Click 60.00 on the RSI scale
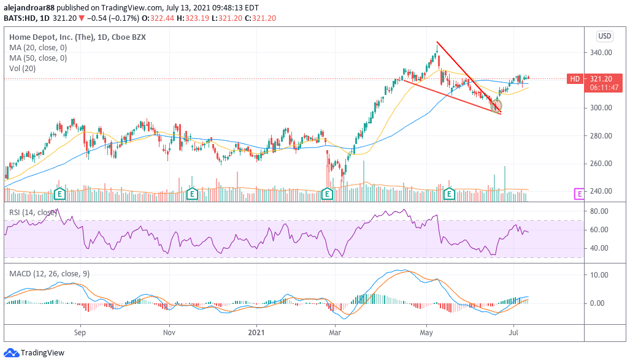 (599, 230)
